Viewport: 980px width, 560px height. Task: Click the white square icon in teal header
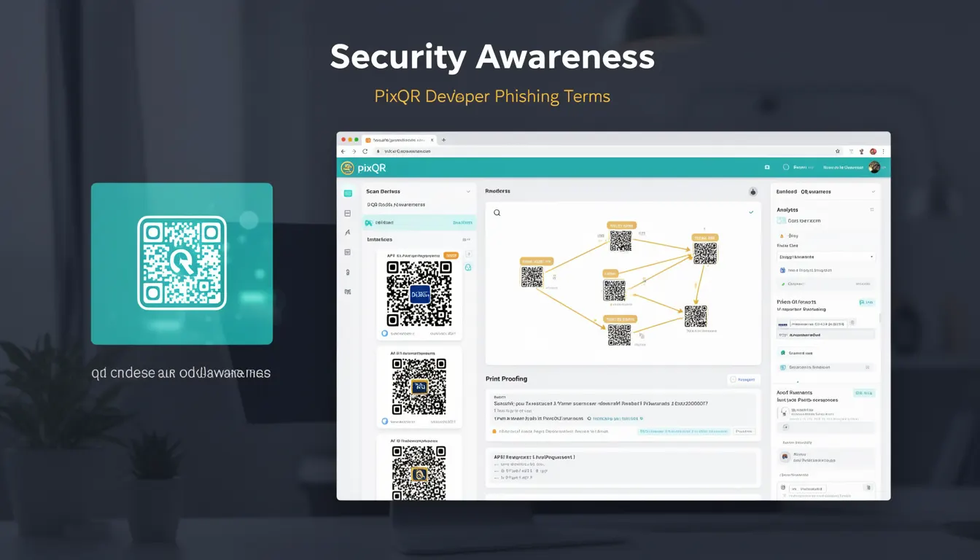pos(767,167)
